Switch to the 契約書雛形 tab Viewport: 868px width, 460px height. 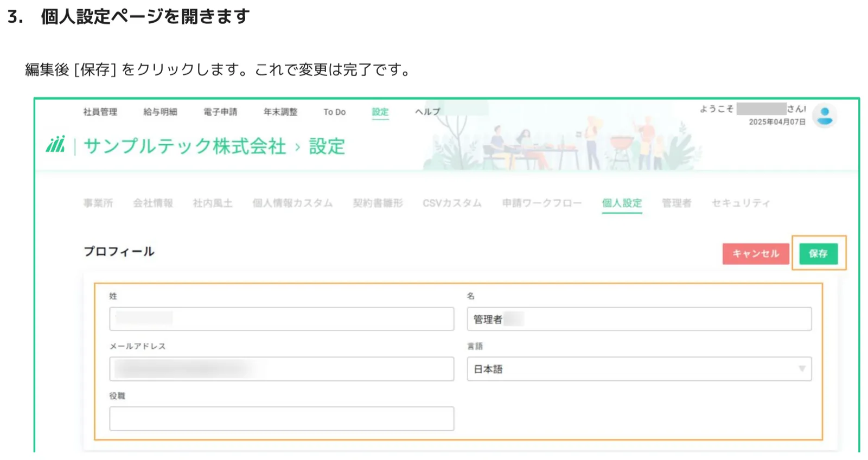pos(378,203)
